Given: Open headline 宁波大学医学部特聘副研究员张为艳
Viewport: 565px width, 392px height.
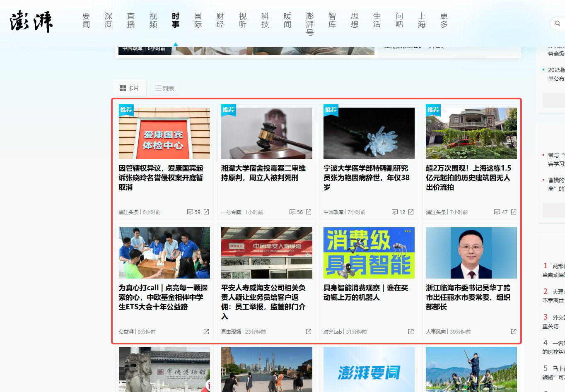Looking at the screenshot, I should tap(367, 178).
